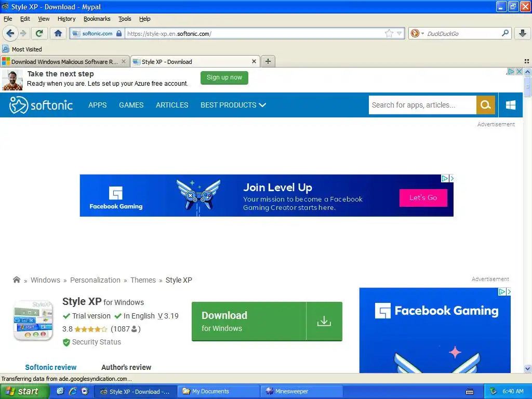Image resolution: width=532 pixels, height=399 pixels.
Task: Follow the Personalization breadcrumb link
Action: pyautogui.click(x=95, y=280)
